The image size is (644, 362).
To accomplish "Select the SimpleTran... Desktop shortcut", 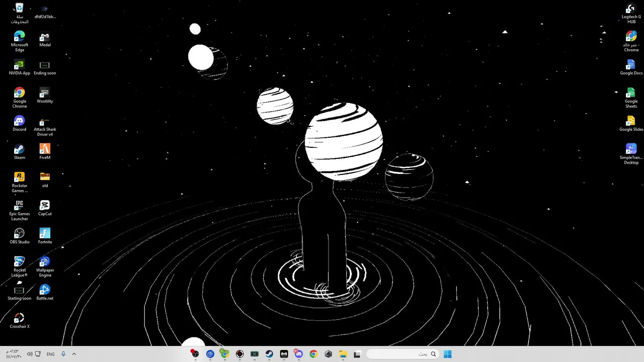I will tap(631, 154).
